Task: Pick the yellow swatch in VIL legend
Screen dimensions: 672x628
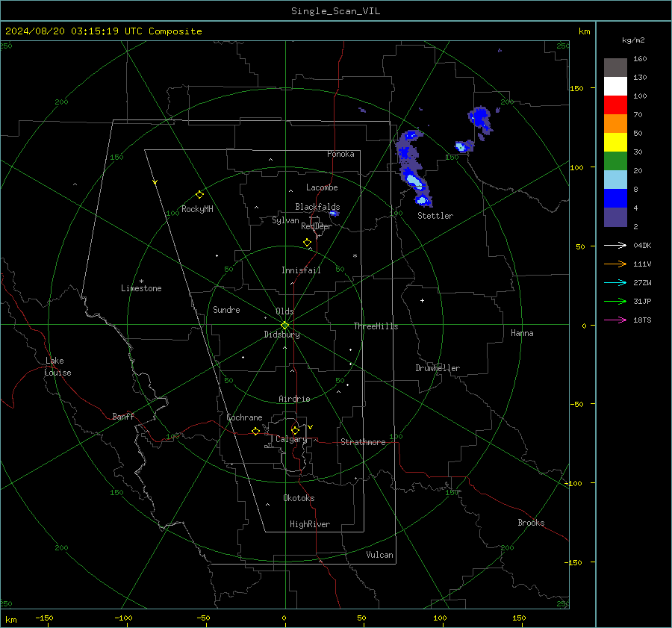Action: click(615, 143)
